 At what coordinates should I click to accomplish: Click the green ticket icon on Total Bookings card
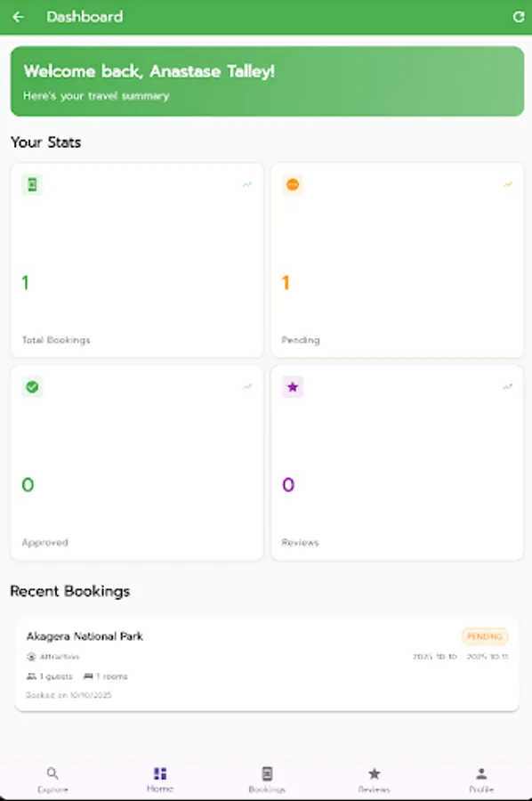point(30,184)
